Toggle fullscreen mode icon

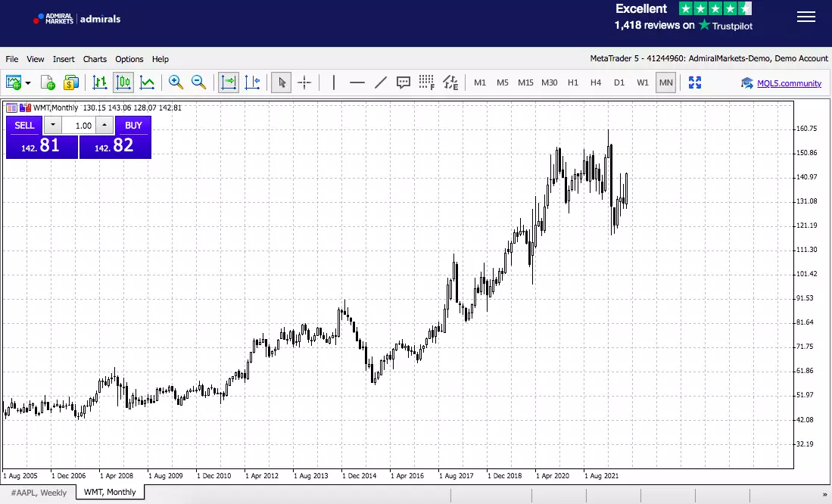(x=694, y=82)
